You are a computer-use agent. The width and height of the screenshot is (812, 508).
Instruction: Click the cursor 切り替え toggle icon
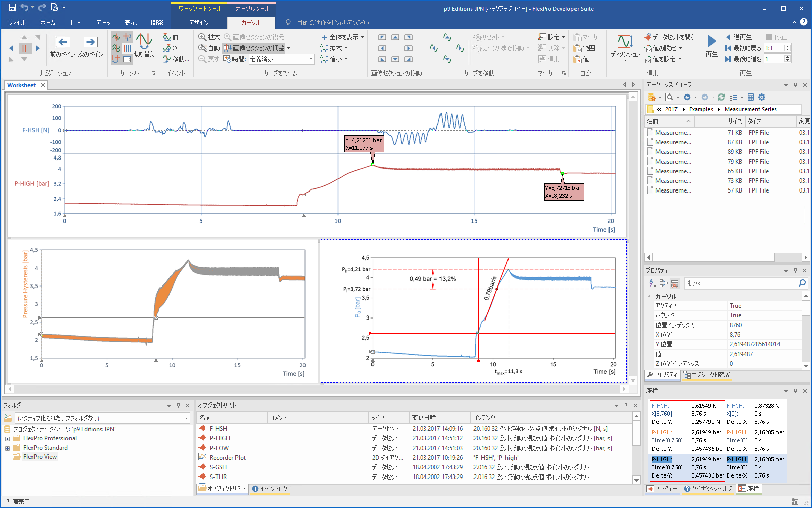click(144, 45)
